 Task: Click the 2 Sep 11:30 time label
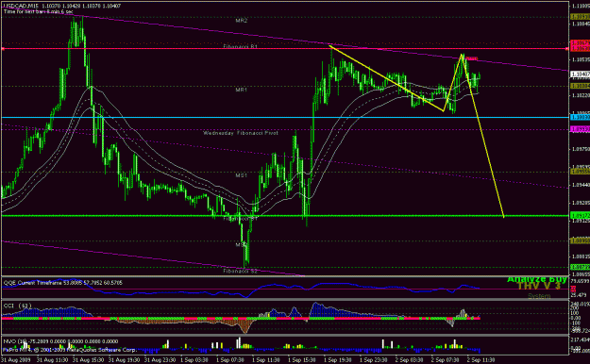tap(481, 360)
